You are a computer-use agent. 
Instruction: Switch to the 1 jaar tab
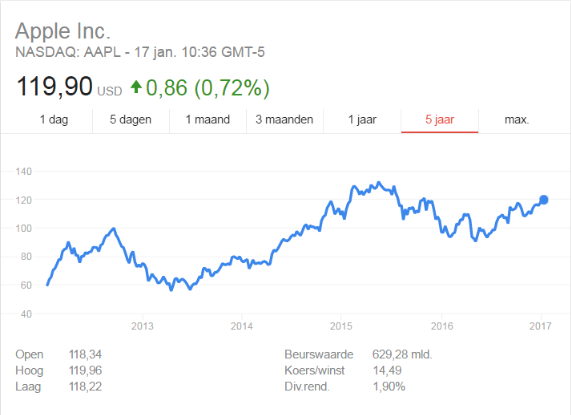(362, 120)
